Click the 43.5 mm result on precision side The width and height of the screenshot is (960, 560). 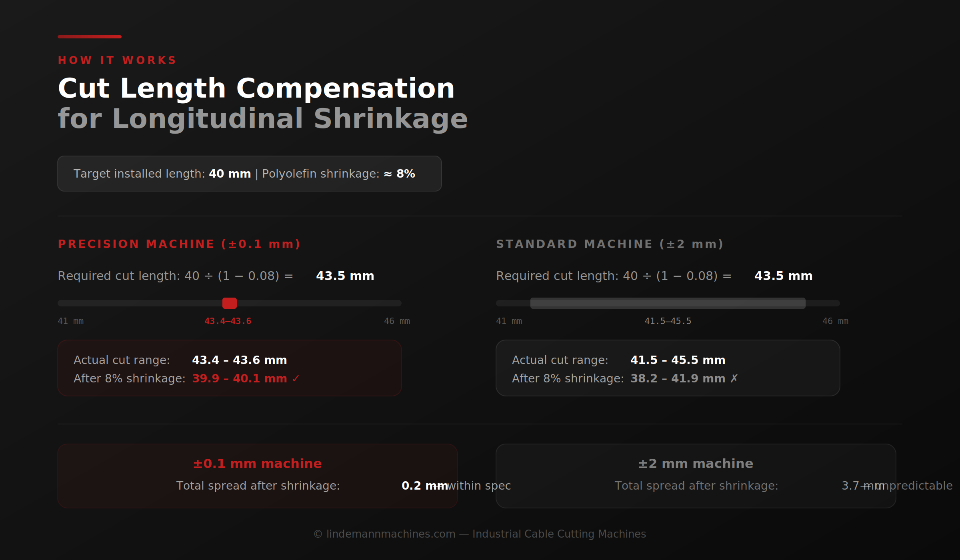click(345, 276)
